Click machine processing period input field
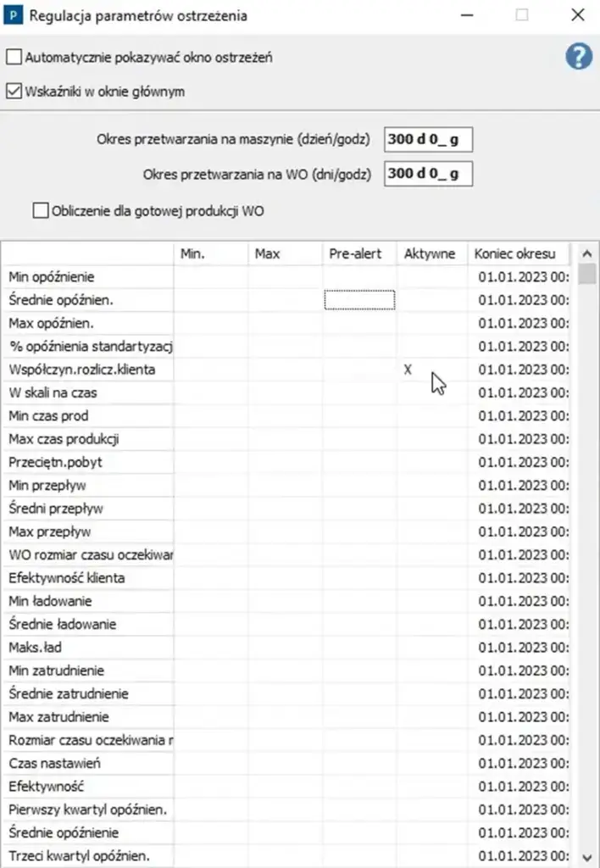Screen dimensions: 600x868 coord(428,140)
